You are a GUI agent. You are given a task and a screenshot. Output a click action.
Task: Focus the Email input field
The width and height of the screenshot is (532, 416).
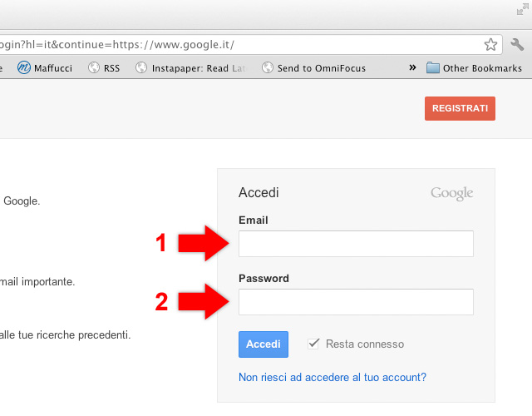[x=356, y=244]
